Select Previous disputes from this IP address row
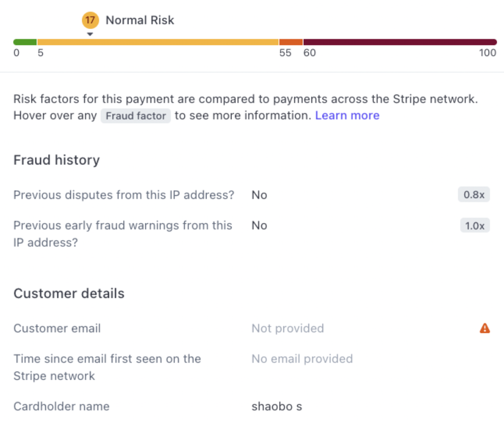 pyautogui.click(x=252, y=195)
